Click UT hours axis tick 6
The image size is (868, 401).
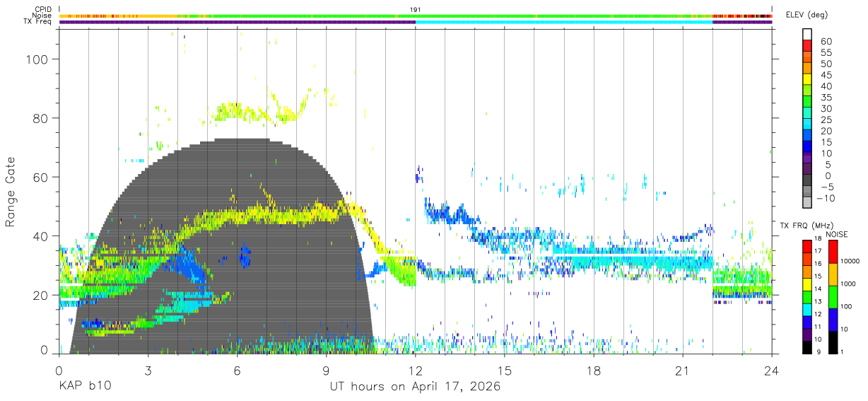237,371
